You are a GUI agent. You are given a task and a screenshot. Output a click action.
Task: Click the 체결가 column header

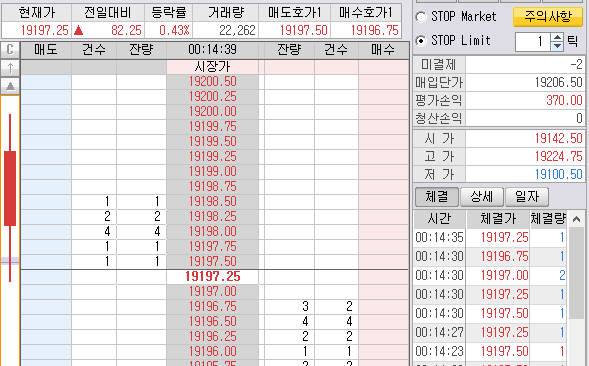tap(498, 219)
